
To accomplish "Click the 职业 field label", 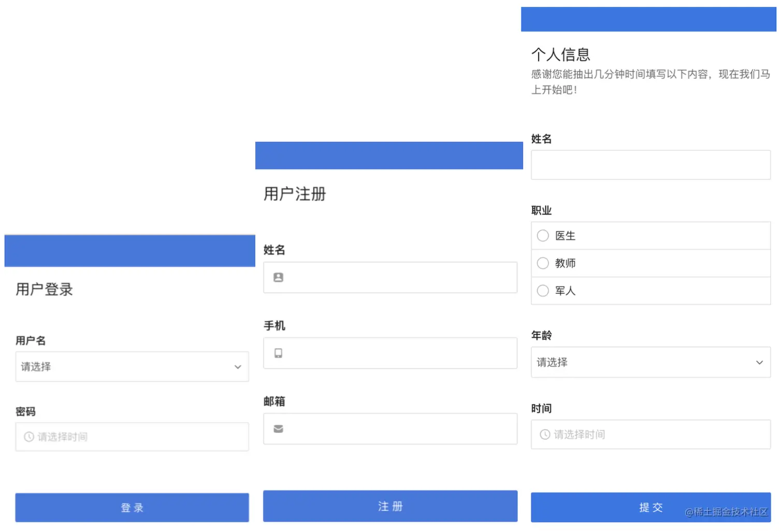I will point(542,210).
